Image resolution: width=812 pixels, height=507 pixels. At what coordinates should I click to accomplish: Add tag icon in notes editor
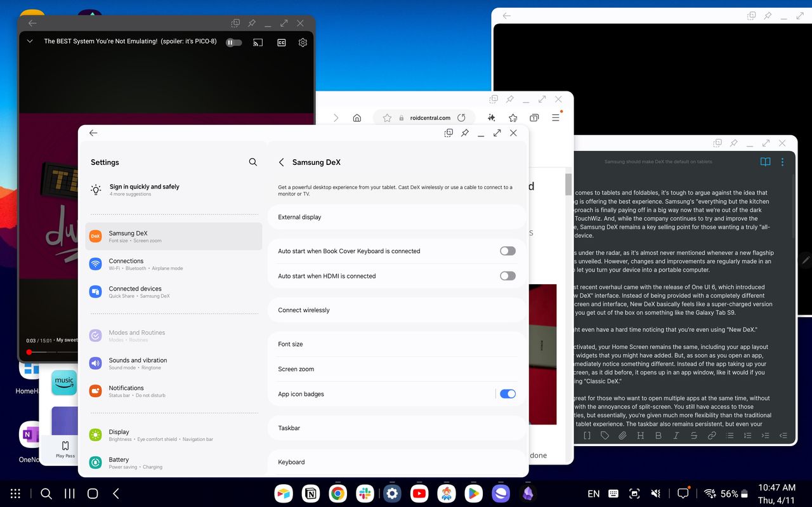coord(605,435)
